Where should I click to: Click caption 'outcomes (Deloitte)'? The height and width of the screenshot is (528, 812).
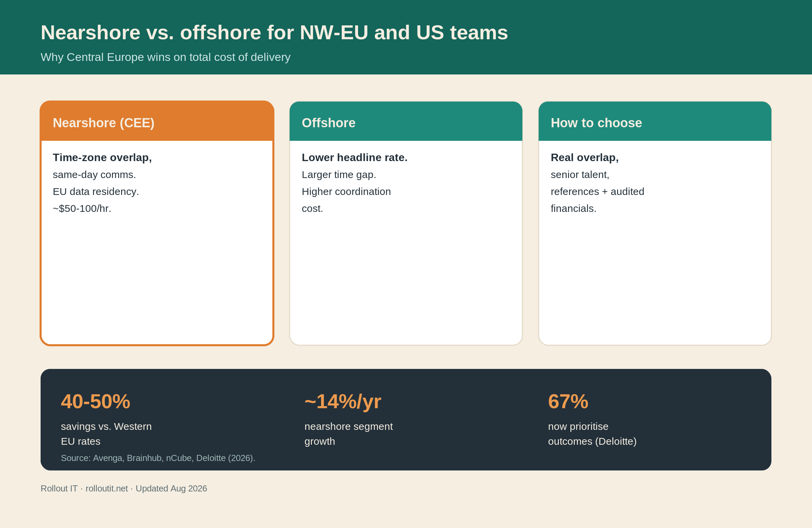[x=592, y=442]
